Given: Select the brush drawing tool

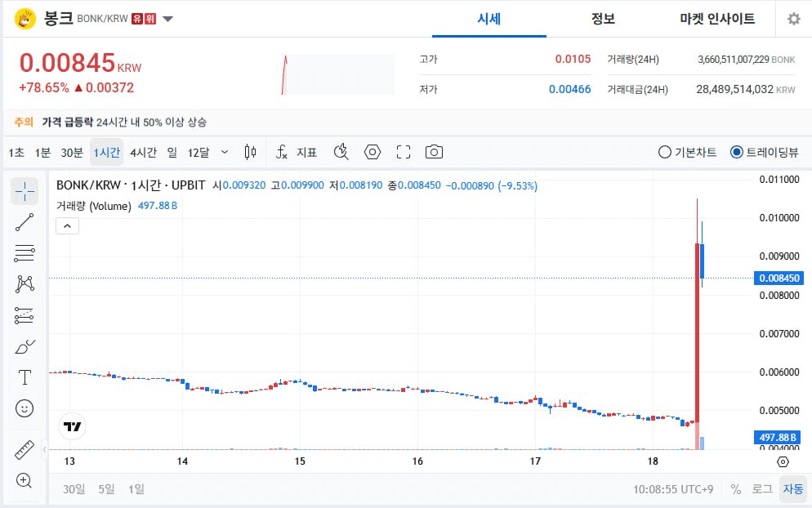Looking at the screenshot, I should 25,346.
